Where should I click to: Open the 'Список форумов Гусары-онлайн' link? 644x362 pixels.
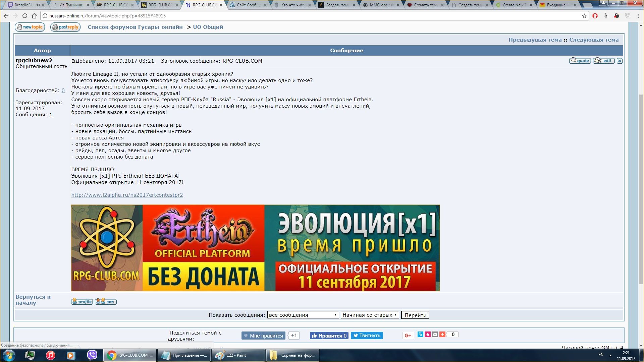click(x=135, y=27)
